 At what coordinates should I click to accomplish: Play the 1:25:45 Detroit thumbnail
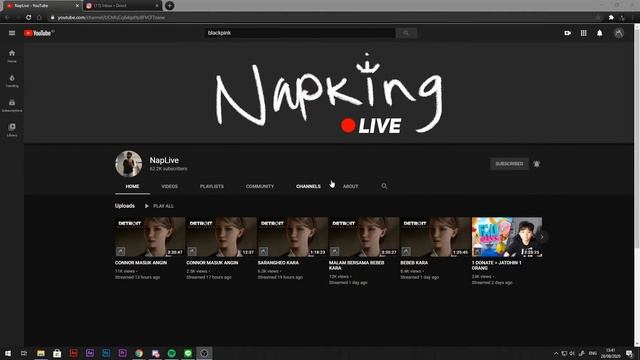click(436, 237)
